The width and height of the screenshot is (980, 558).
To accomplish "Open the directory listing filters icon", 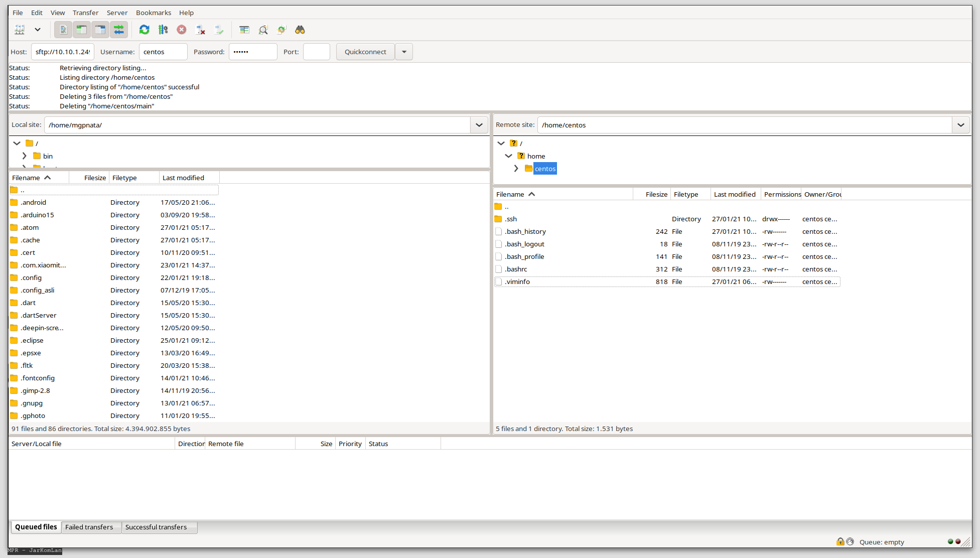I will point(244,30).
